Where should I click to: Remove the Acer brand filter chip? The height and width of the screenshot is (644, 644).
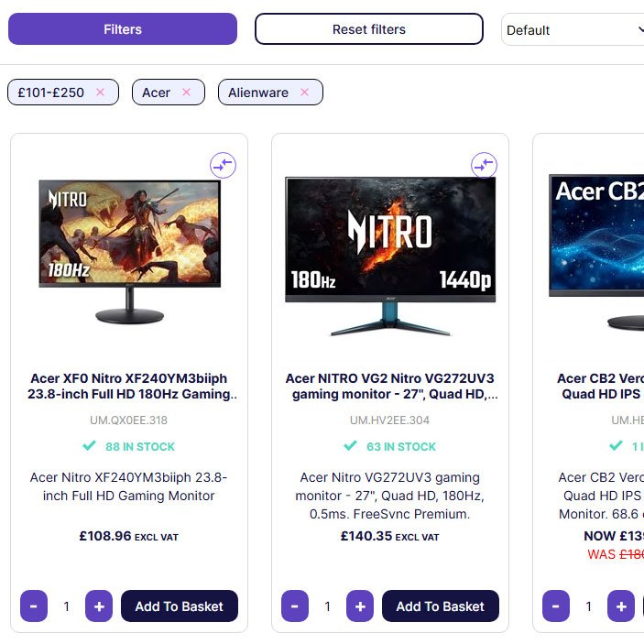(187, 92)
